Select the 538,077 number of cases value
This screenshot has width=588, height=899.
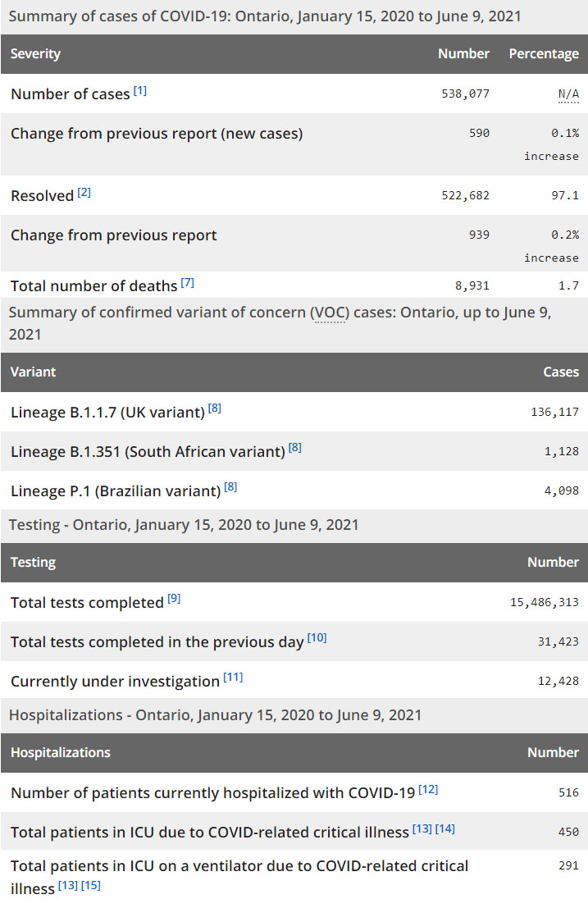point(465,94)
